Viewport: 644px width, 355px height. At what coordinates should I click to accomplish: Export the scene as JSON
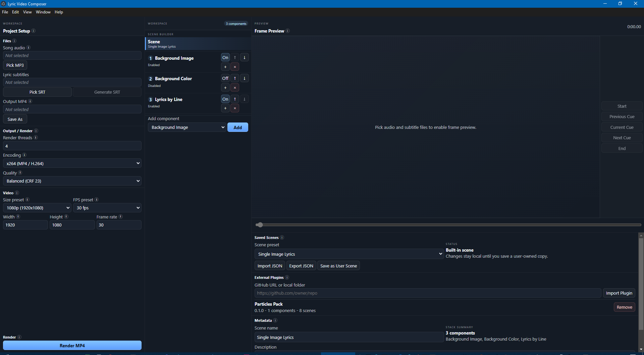(301, 265)
